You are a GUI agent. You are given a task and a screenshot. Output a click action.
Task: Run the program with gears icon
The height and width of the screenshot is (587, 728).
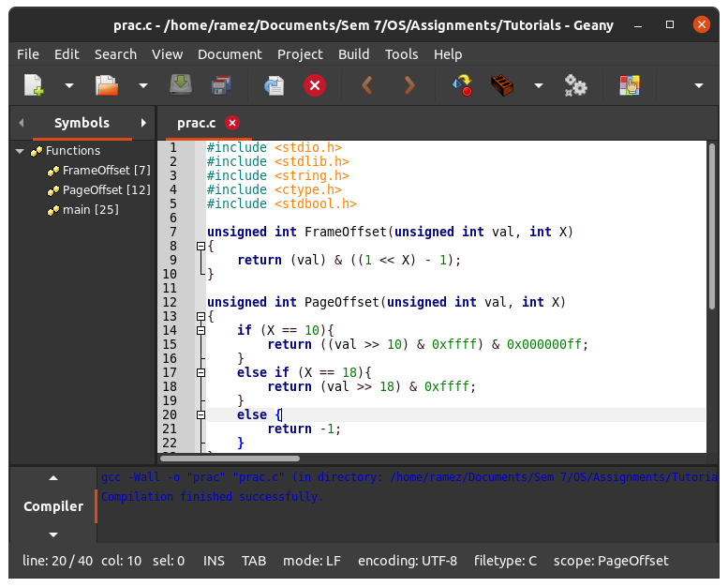(575, 86)
